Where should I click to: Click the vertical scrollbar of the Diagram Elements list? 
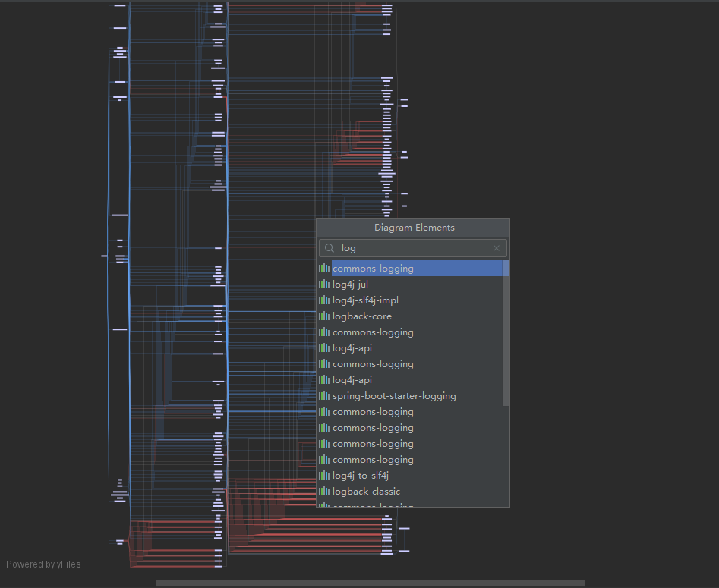pyautogui.click(x=506, y=333)
